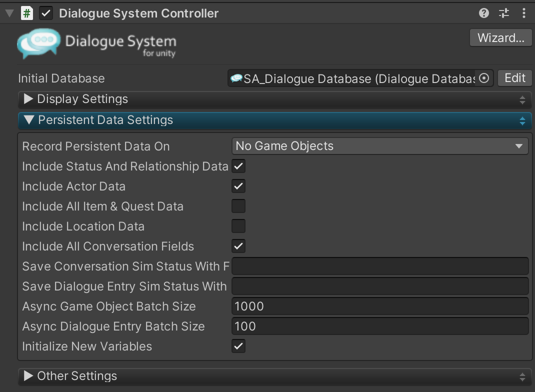Click the Async Dialogue Entry Batch Size label
Screen dimensions: 535x392
[x=113, y=326]
